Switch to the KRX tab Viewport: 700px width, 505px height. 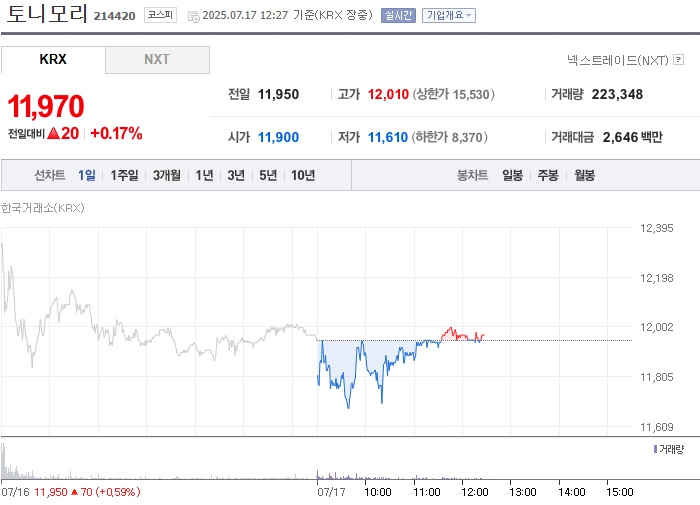click(x=53, y=59)
